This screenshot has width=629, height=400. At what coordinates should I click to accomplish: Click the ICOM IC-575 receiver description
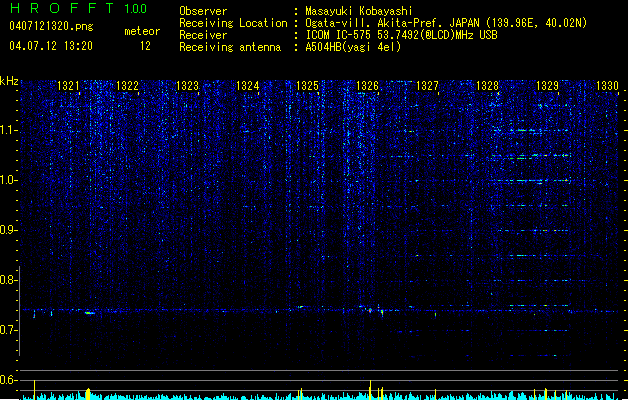(401, 35)
